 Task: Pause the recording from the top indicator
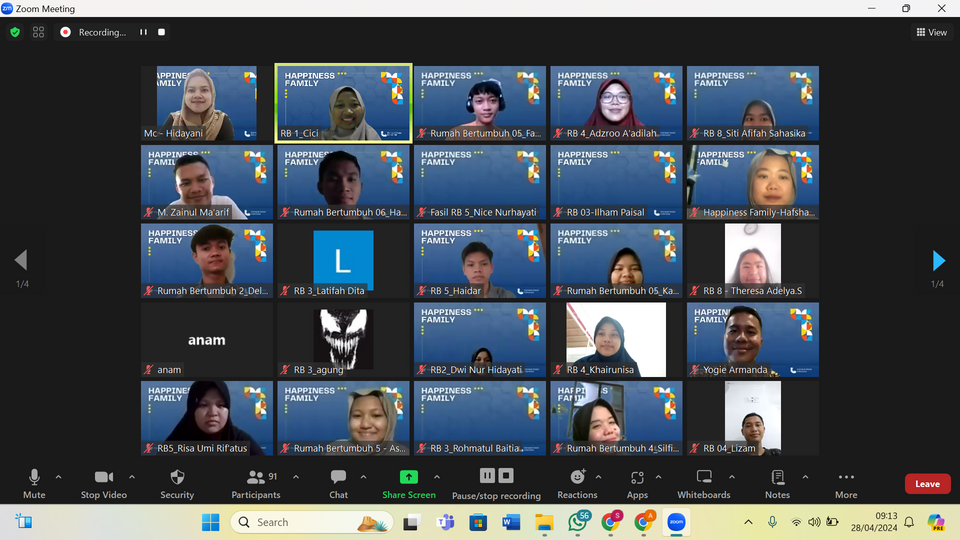[143, 32]
